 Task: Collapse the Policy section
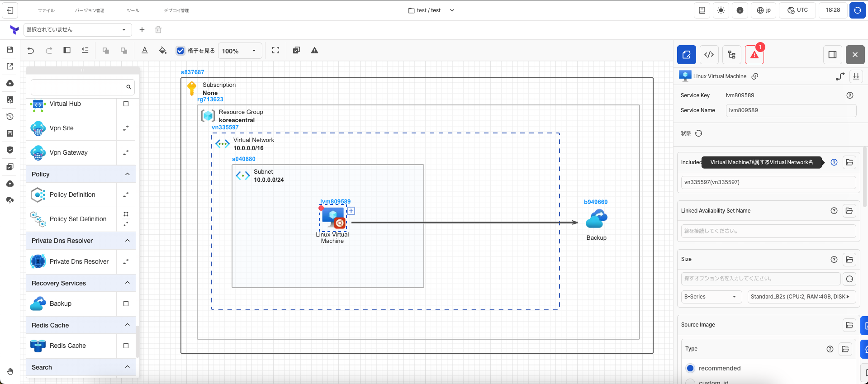[x=127, y=174]
